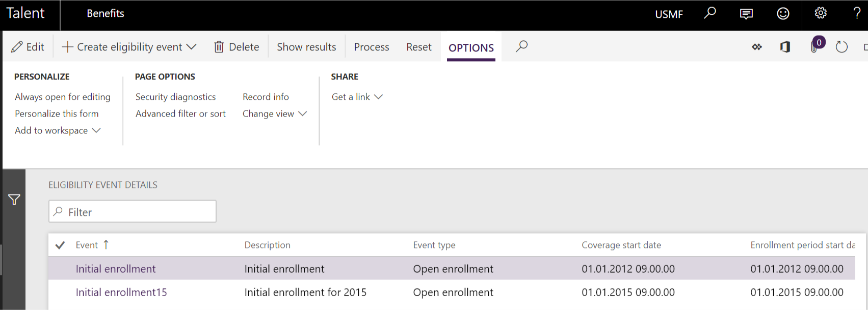Viewport: 868px width, 310px height.
Task: Open attachments icon with 0 badge
Action: [x=817, y=45]
